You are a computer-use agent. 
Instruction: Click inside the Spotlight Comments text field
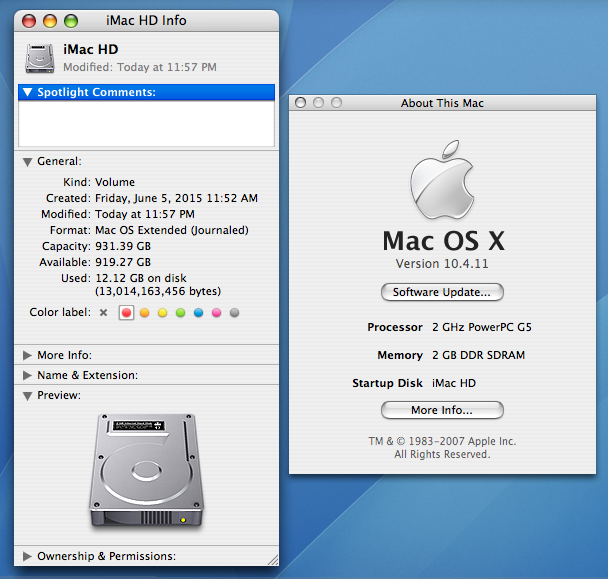[x=146, y=123]
